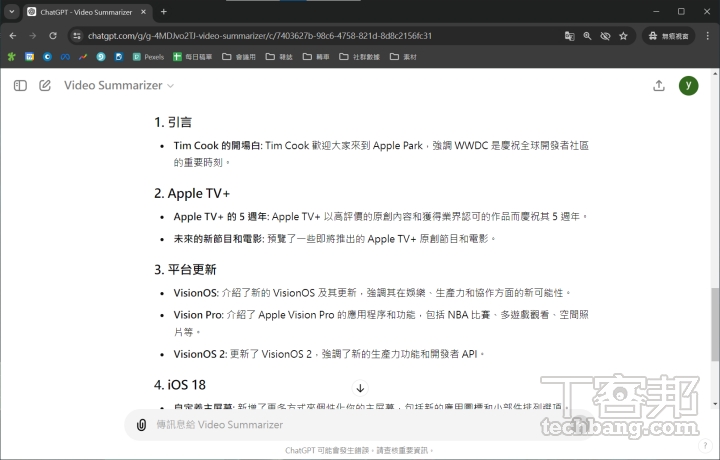The height and width of the screenshot is (460, 720).
Task: Close the ChatGPT - Video Summarizer tab
Action: [143, 12]
